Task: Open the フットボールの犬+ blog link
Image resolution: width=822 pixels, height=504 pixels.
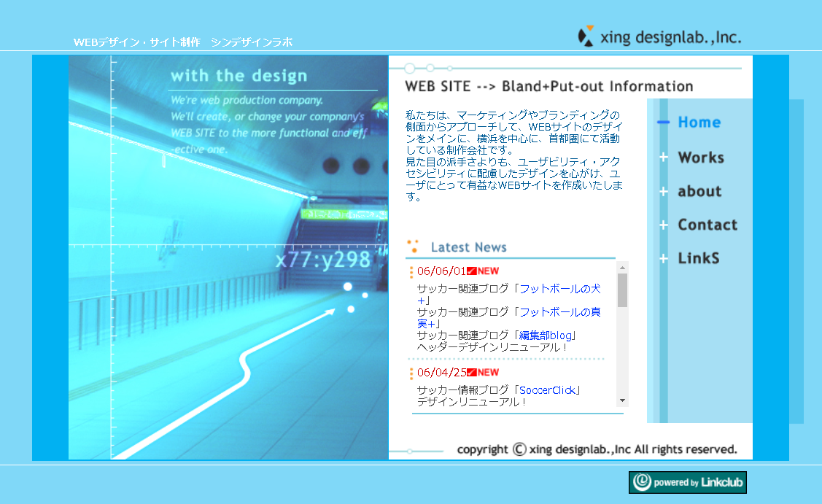Action: [559, 289]
